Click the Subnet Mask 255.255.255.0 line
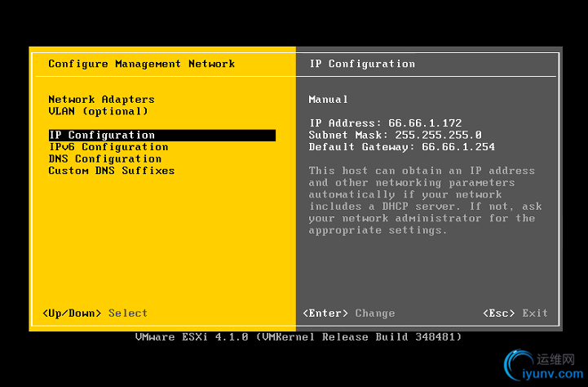The image size is (588, 387). 395,135
